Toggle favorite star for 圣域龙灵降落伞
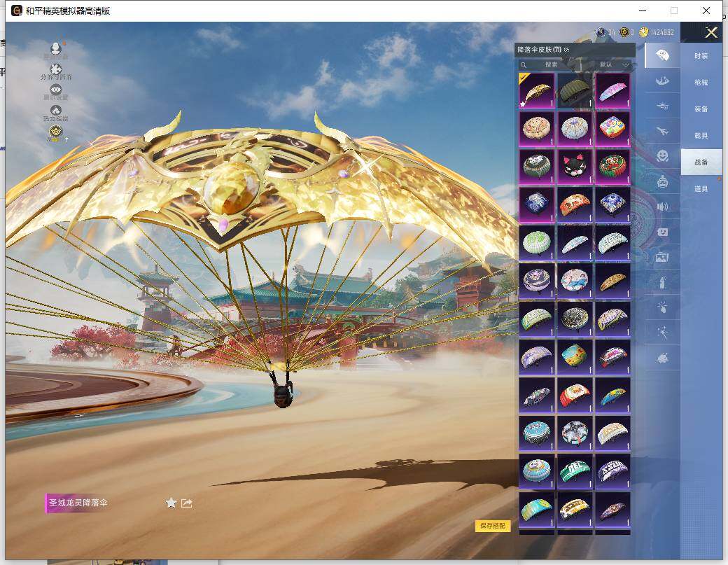The height and width of the screenshot is (565, 728). (171, 503)
